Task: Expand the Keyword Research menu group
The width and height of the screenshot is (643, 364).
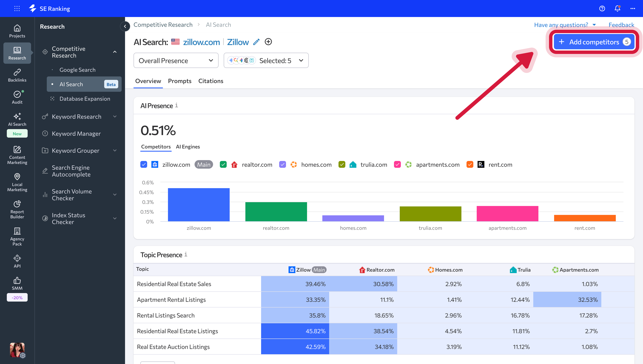Action: click(x=115, y=117)
